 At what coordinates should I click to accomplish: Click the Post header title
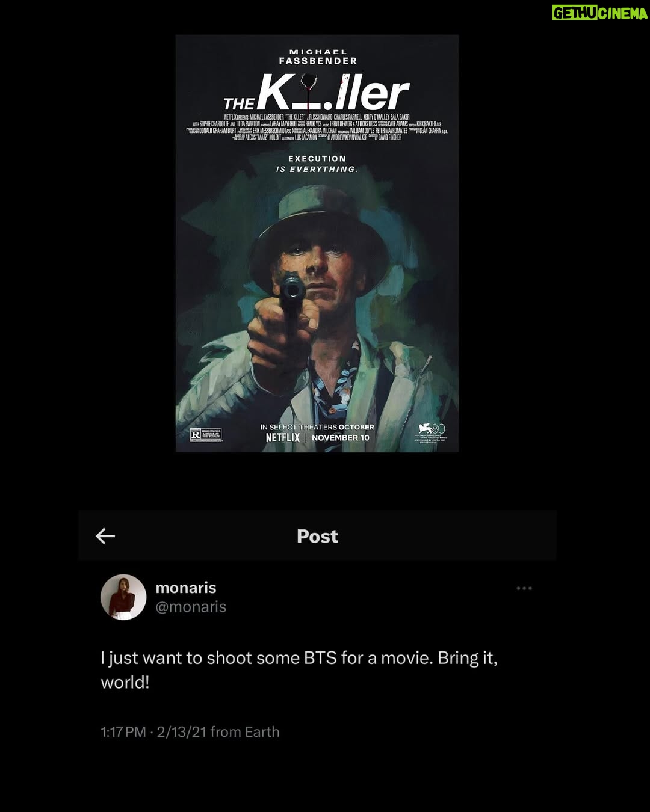(317, 536)
